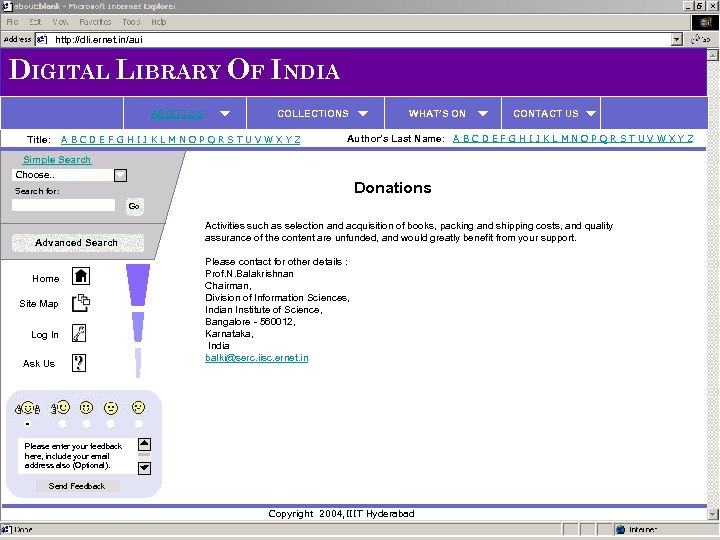Select the radio button under the grinning smiley
Image resolution: width=720 pixels, height=540 pixels.
coord(86,424)
